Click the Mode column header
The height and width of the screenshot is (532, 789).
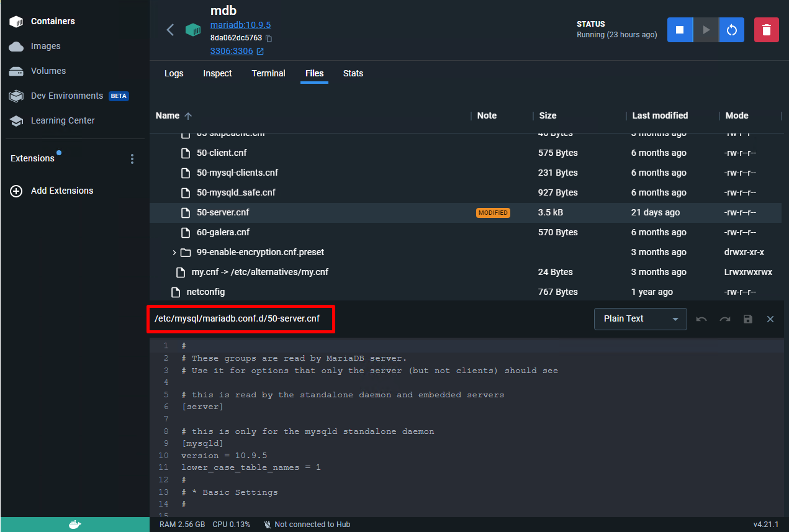pyautogui.click(x=737, y=115)
